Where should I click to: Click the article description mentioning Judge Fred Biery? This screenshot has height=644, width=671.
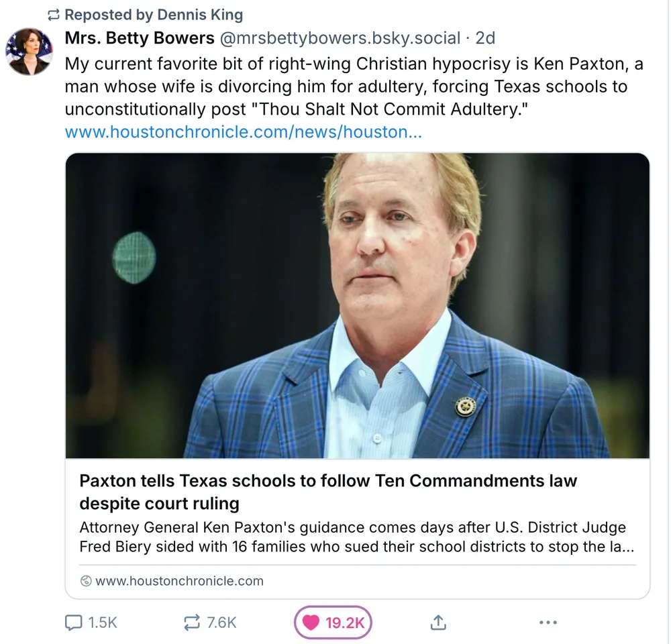(x=356, y=537)
